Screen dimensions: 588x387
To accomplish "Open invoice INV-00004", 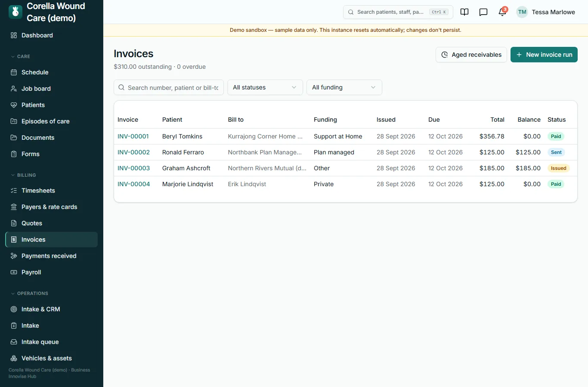I will [x=134, y=184].
